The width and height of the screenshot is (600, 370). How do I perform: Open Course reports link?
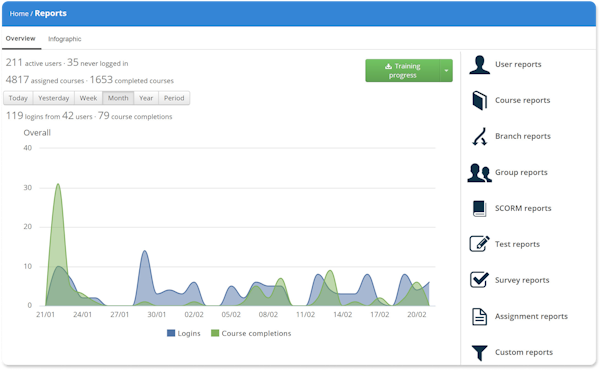522,100
